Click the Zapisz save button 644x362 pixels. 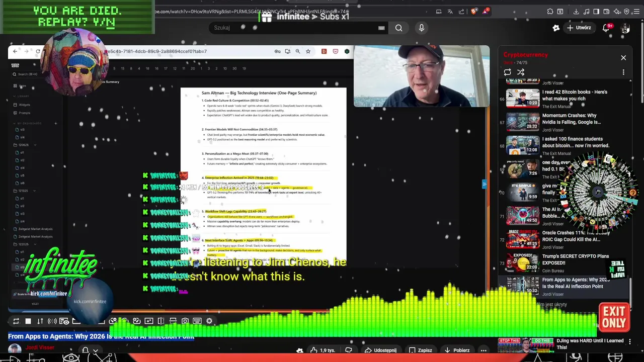tap(421, 350)
